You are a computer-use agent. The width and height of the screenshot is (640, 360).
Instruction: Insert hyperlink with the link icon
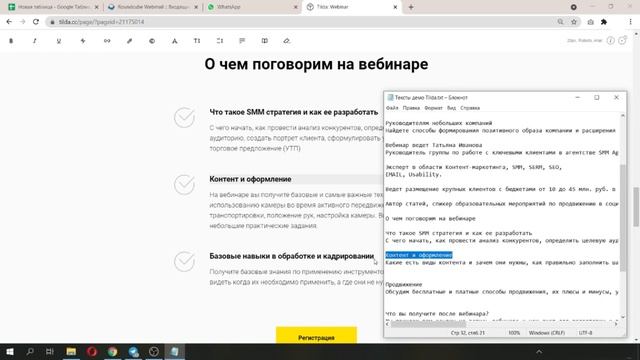[x=107, y=41]
